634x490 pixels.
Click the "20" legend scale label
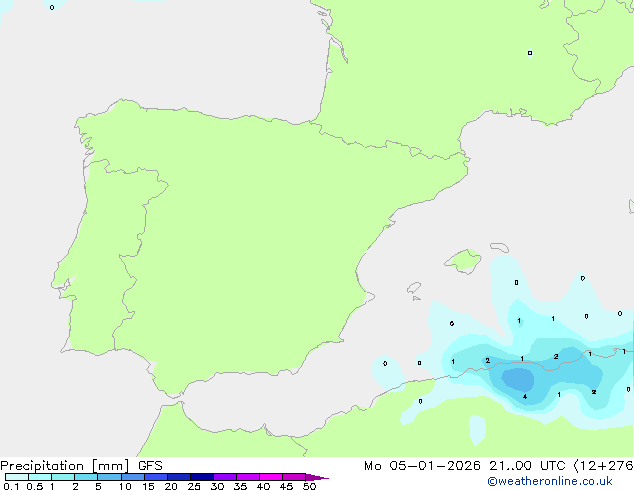[x=171, y=486]
